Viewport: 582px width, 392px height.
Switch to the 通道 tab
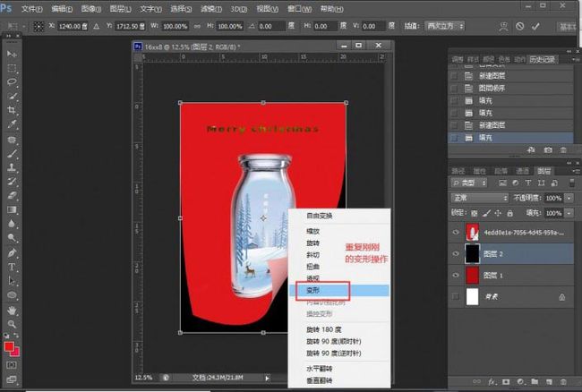point(522,171)
